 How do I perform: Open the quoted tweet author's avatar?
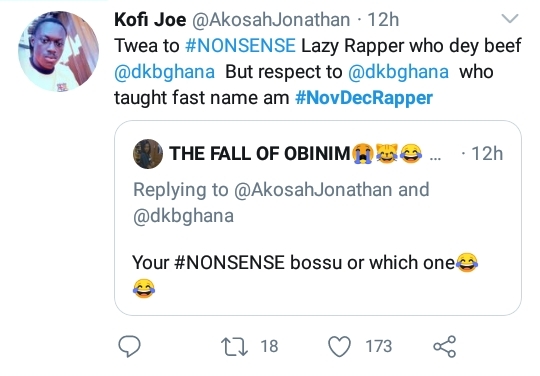148,154
